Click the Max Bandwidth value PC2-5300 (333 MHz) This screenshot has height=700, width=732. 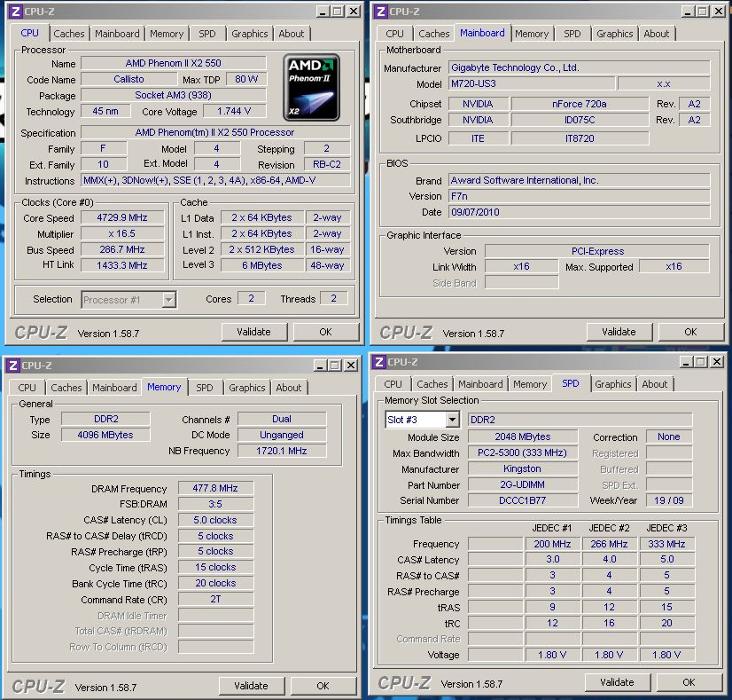(x=522, y=453)
